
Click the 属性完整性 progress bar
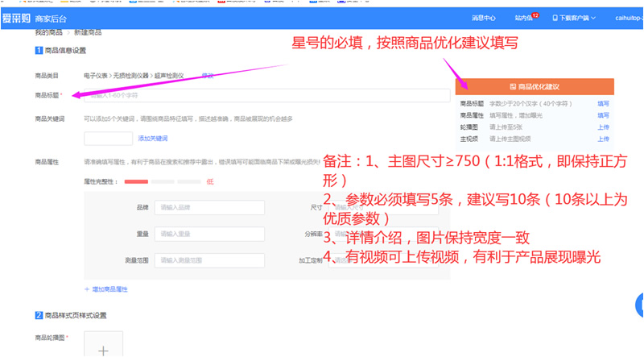[x=161, y=182]
